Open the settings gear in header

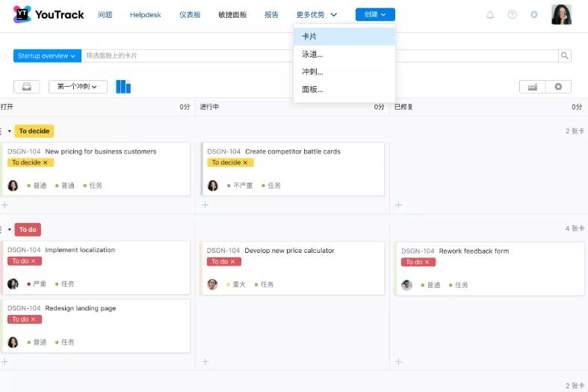534,15
